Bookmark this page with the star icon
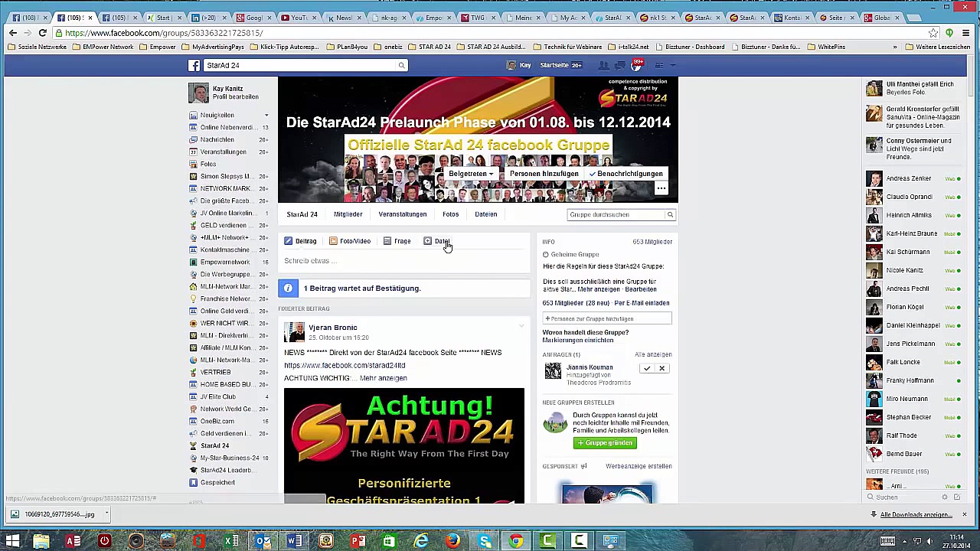Image resolution: width=980 pixels, height=551 pixels. (933, 33)
